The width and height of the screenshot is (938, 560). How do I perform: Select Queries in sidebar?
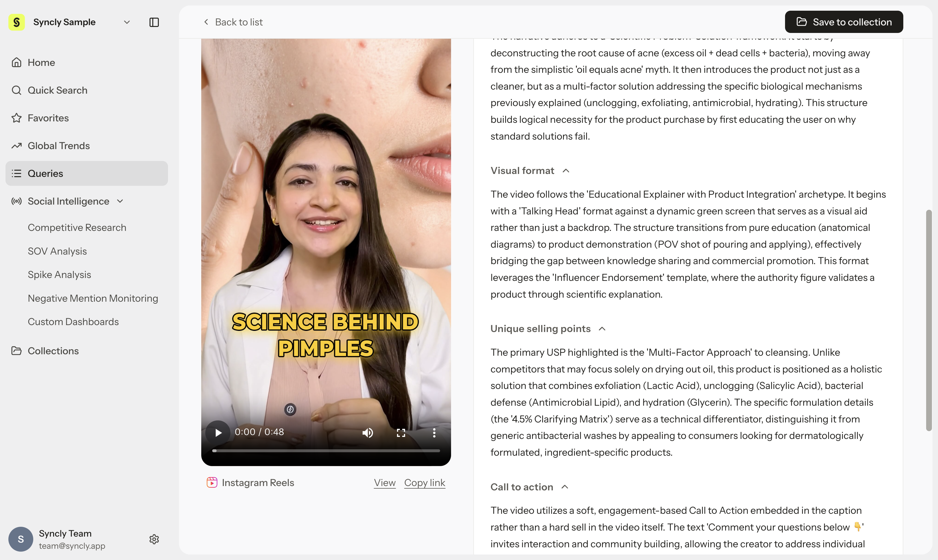click(x=86, y=174)
